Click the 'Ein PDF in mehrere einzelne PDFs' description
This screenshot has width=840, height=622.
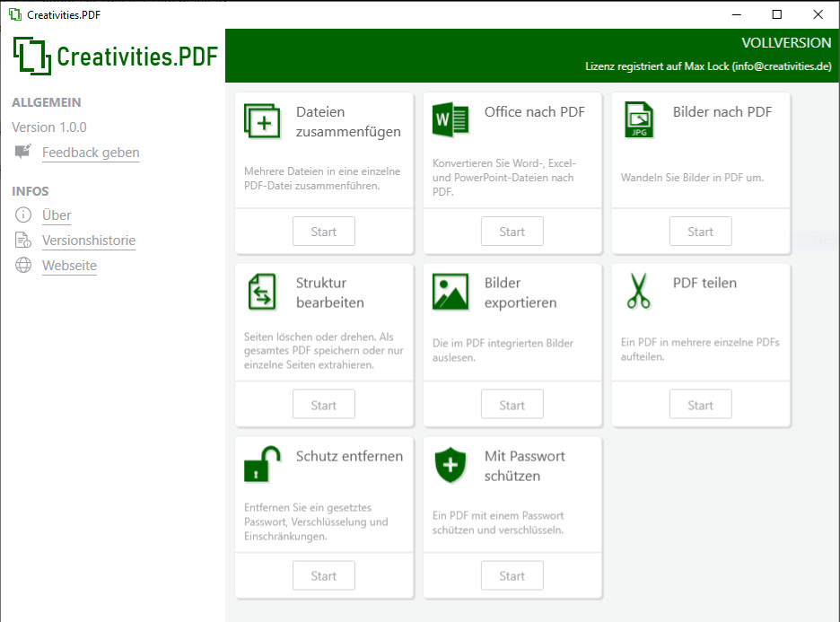[700, 349]
